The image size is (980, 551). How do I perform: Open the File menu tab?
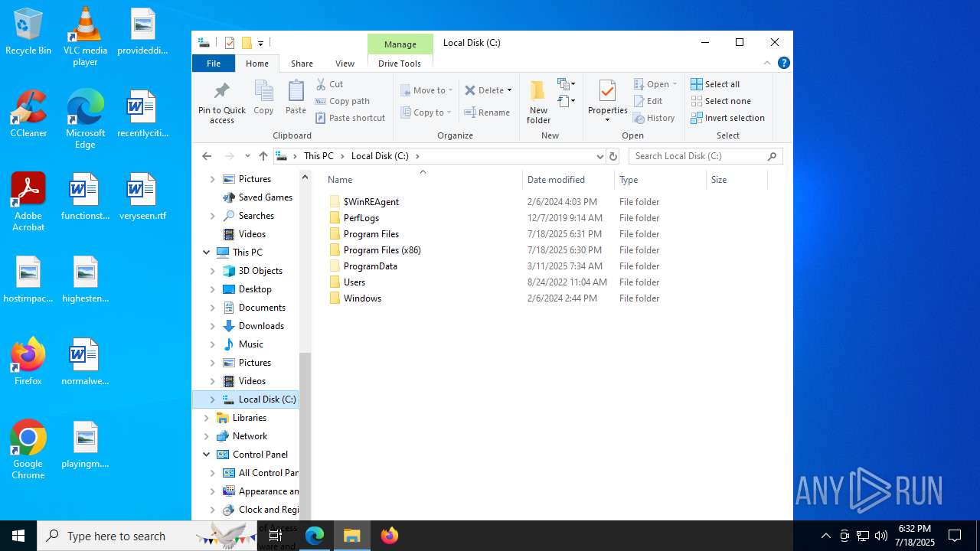[x=214, y=64]
